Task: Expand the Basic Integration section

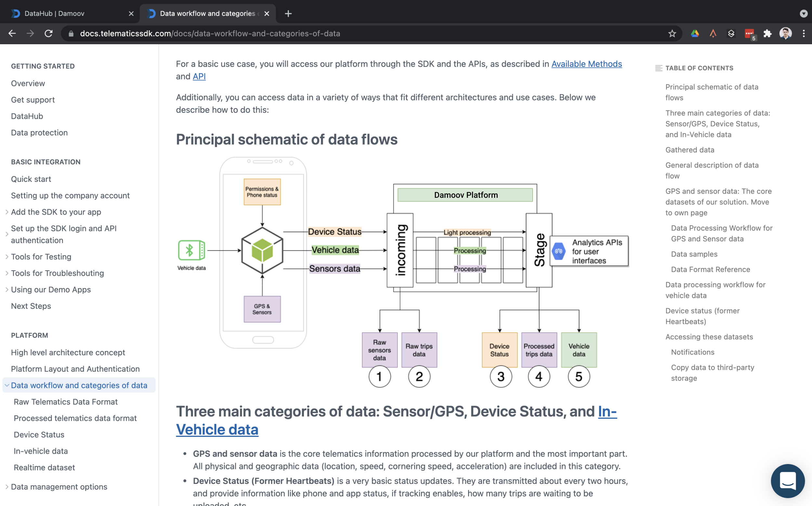Action: point(45,161)
